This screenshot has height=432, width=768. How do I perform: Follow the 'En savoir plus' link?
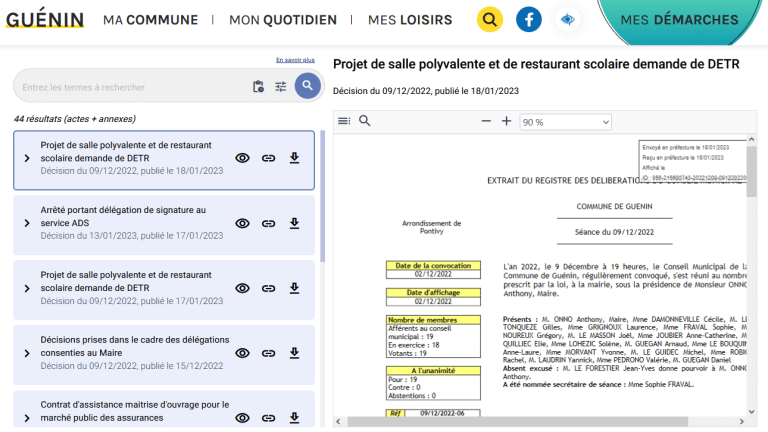pos(295,60)
